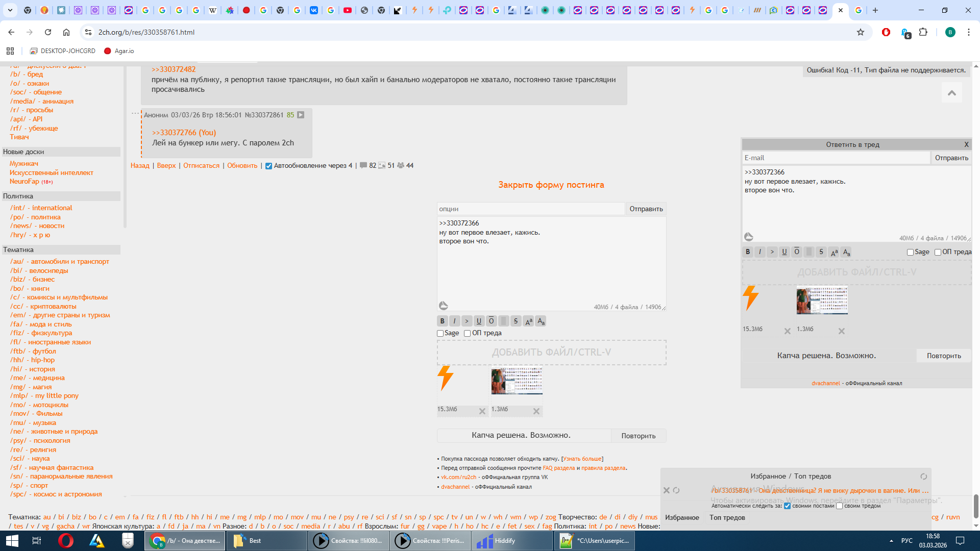Check ОП треда in floating reply panel
The height and width of the screenshot is (551, 980).
click(938, 252)
